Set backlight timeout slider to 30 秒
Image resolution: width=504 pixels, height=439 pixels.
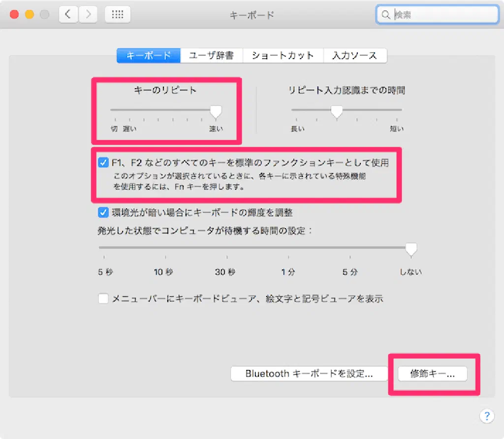click(226, 248)
